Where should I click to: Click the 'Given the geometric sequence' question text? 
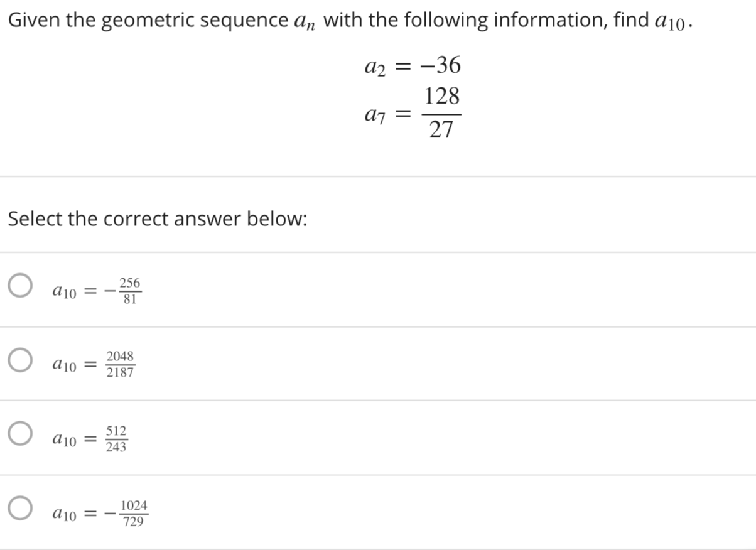click(148, 21)
